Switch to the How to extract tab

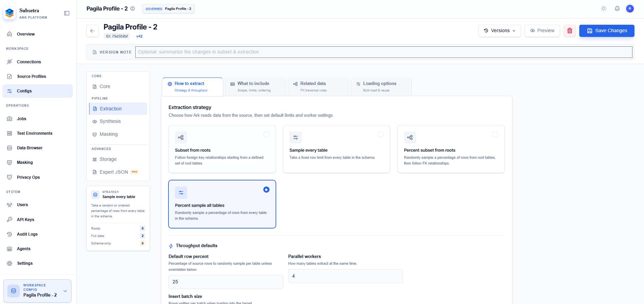tap(193, 87)
